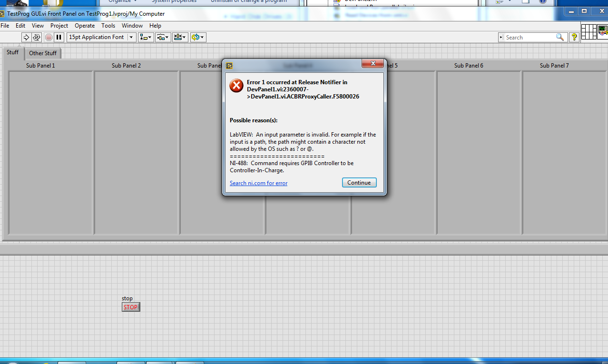This screenshot has height=364, width=608.
Task: Click inside the subpanel under Sub Panel 6
Action: 479,153
